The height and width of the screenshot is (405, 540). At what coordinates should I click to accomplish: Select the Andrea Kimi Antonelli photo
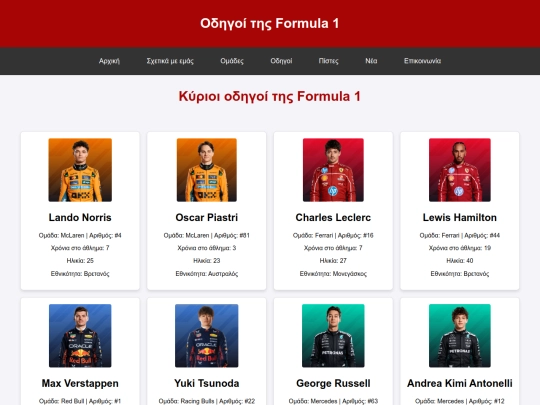460,335
